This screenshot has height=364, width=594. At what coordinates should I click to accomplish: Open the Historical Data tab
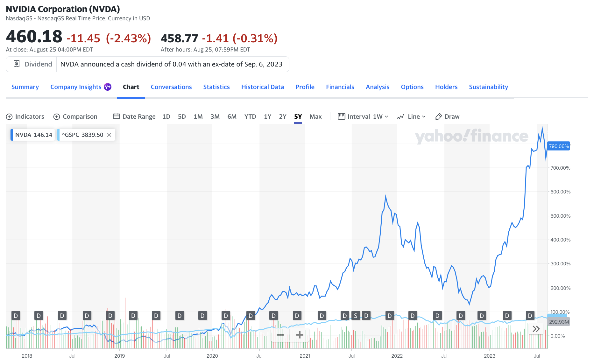[x=263, y=87]
